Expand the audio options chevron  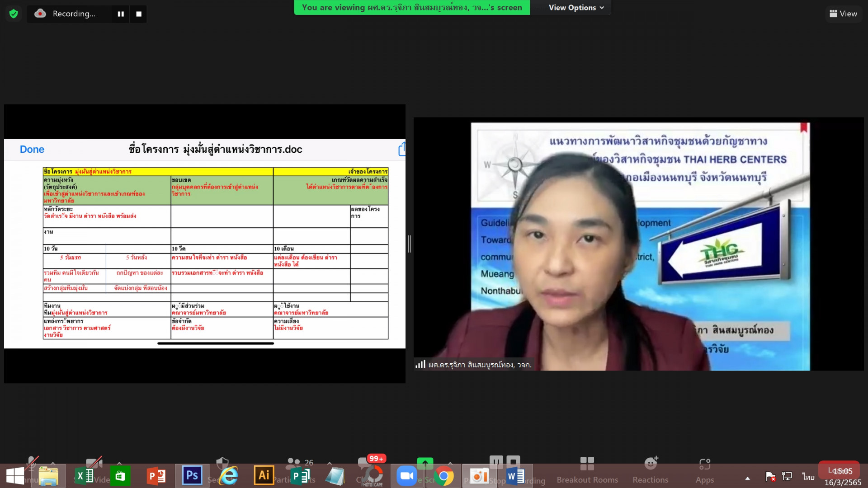[x=53, y=463]
